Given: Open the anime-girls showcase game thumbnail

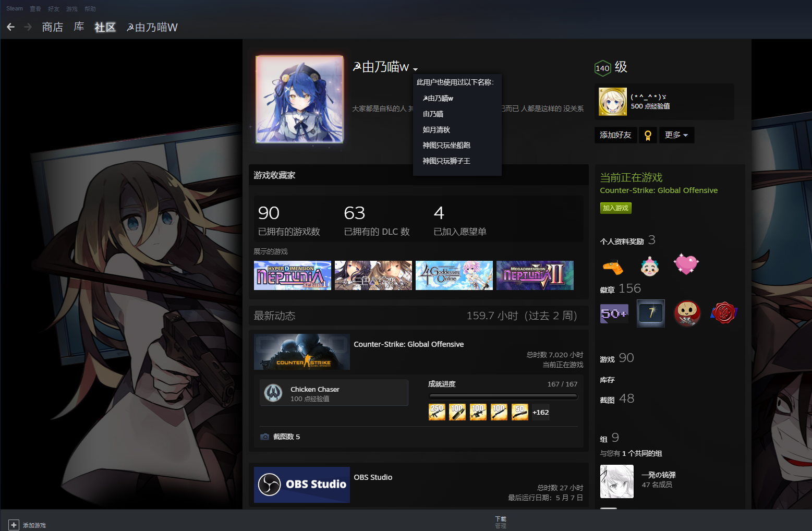Looking at the screenshot, I should click(373, 275).
